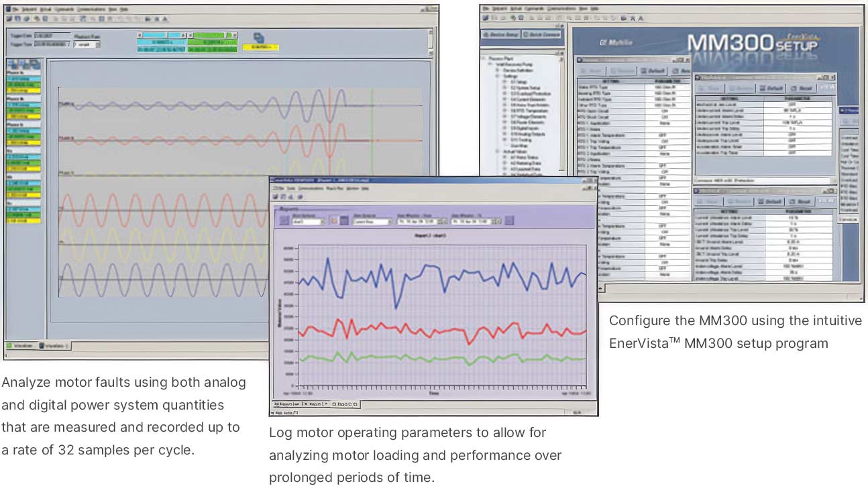
Task: Select A2 Metering Data in the tree
Action: [x=526, y=164]
